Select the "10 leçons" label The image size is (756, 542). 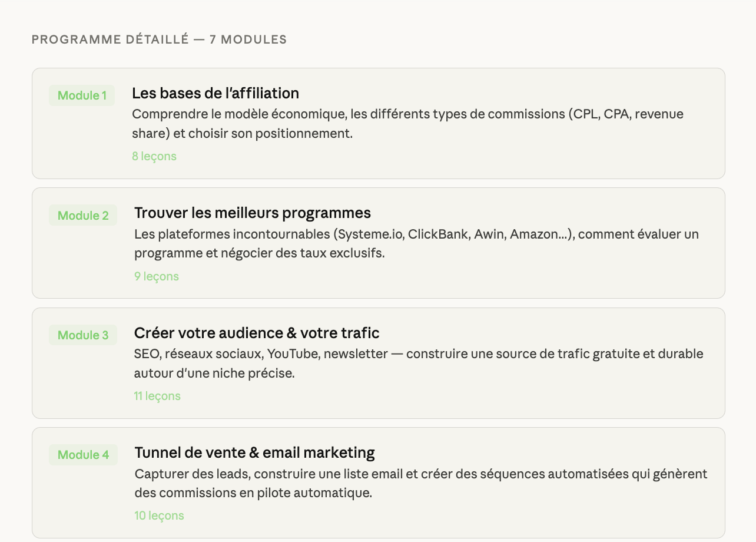[x=159, y=515]
